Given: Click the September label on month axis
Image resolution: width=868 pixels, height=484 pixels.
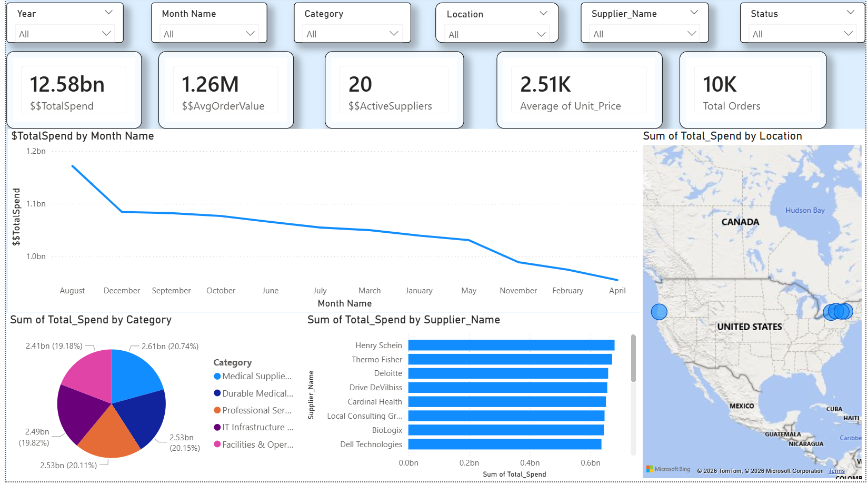Looking at the screenshot, I should (171, 291).
